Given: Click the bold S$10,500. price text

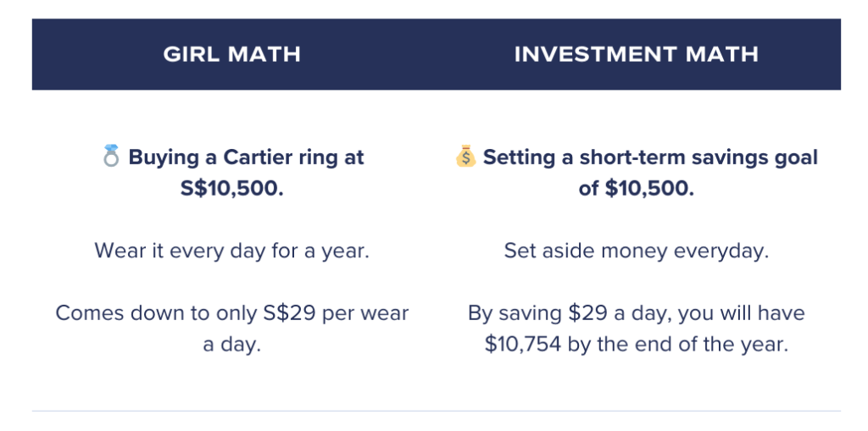Looking at the screenshot, I should (232, 188).
